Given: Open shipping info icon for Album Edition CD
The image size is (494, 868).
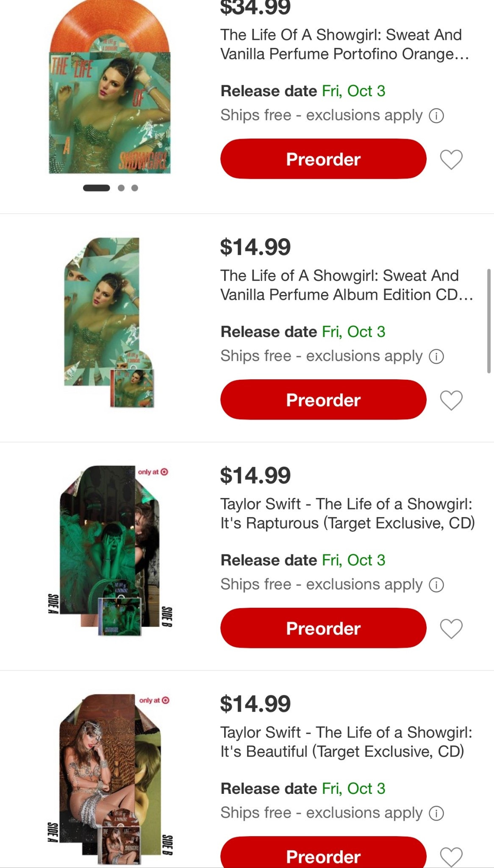Looking at the screenshot, I should point(436,356).
